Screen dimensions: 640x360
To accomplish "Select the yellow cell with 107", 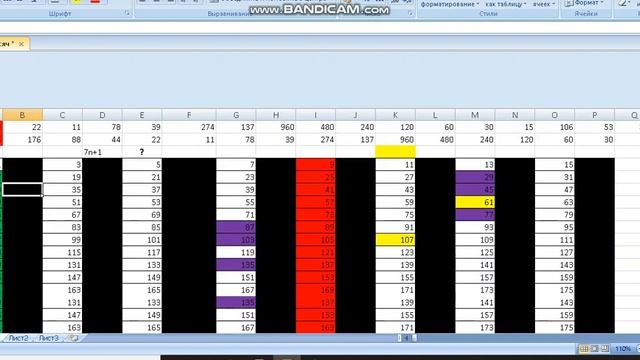I will coord(395,240).
